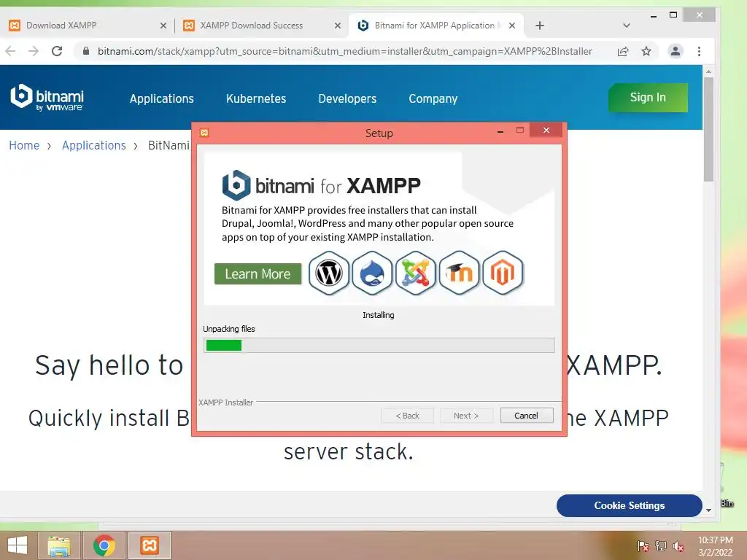
Task: Click the disabled Next button
Action: [x=467, y=415]
